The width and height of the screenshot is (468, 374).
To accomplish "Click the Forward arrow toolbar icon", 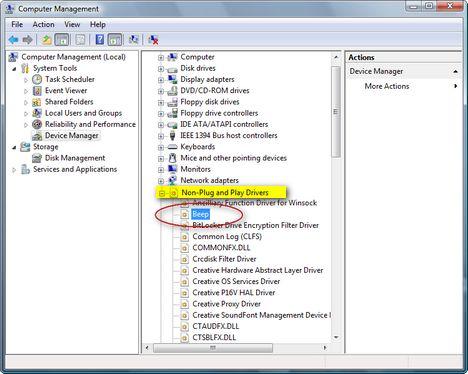I will pyautogui.click(x=27, y=40).
